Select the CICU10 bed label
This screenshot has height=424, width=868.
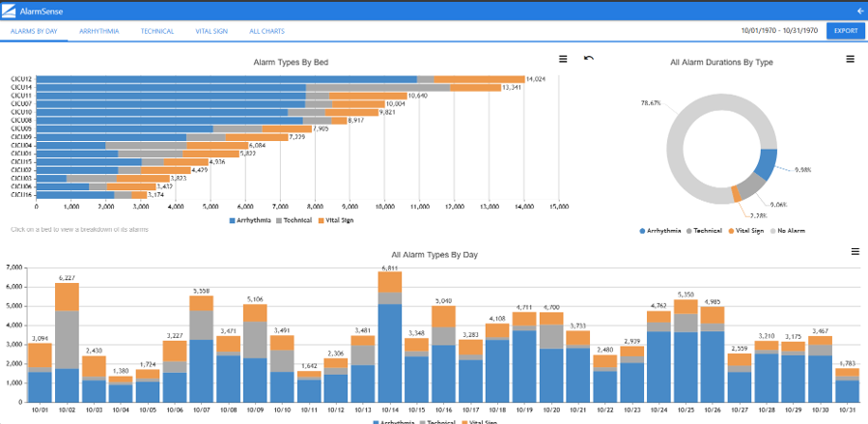click(x=21, y=112)
